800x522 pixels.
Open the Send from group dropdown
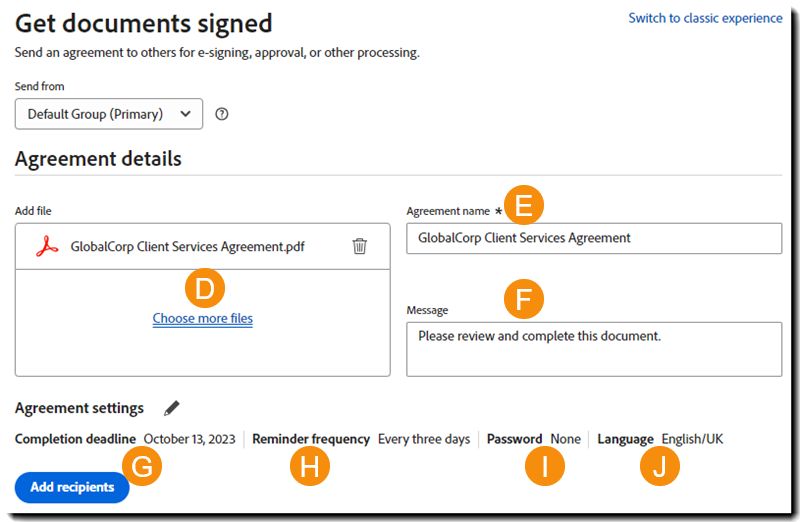(x=109, y=114)
